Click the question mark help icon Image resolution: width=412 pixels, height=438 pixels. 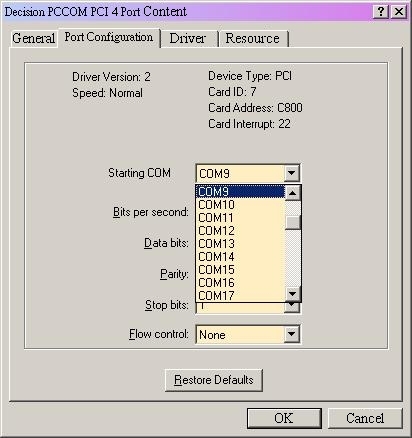(x=381, y=12)
